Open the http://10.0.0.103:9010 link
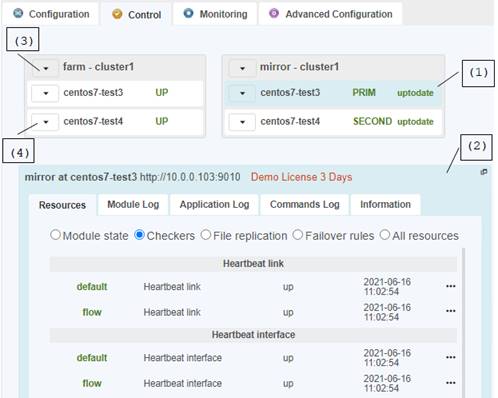 coord(190,177)
